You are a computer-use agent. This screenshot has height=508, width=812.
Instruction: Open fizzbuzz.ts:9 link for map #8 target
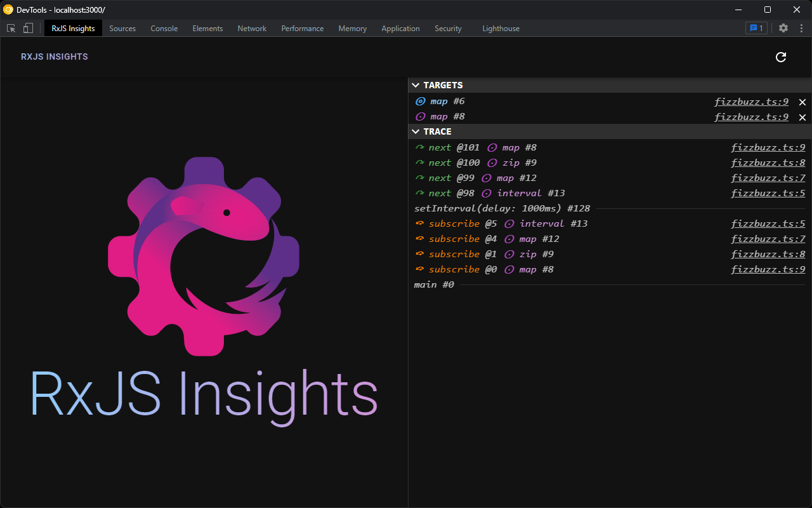click(752, 117)
